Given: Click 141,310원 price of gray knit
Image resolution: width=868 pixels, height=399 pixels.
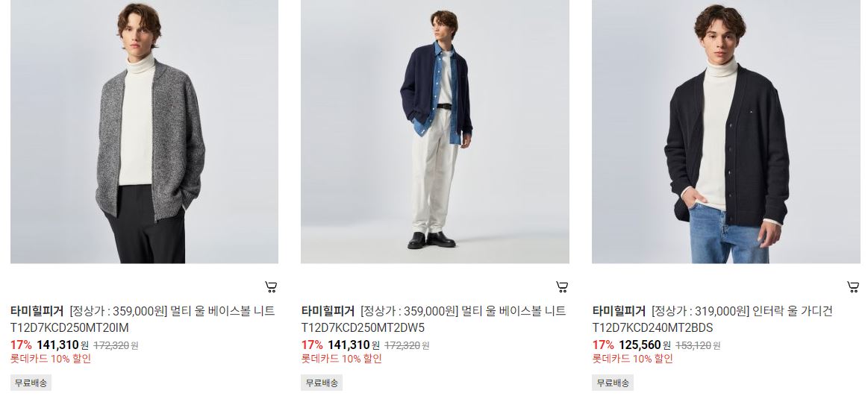Looking at the screenshot, I should (x=63, y=345).
